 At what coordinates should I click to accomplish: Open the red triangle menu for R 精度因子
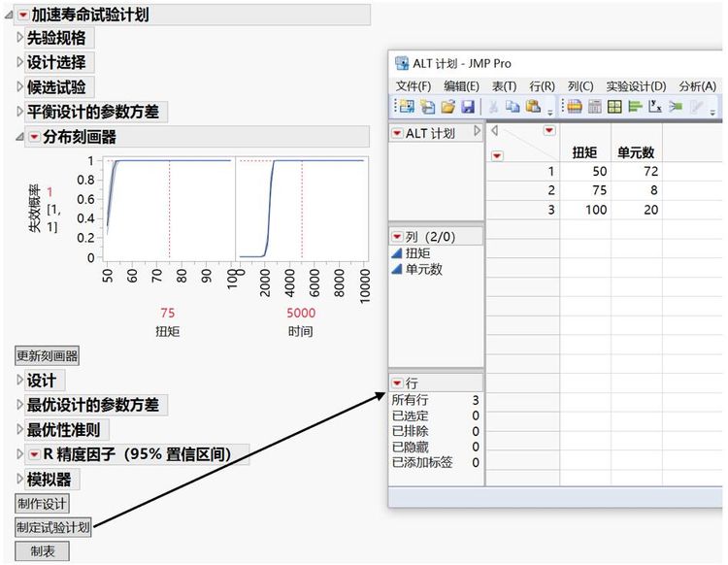[x=34, y=454]
